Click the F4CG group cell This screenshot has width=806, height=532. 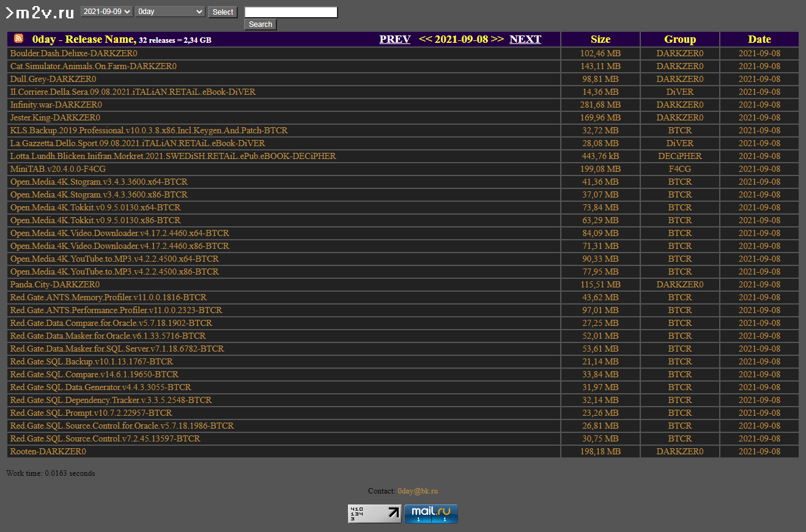coord(680,169)
